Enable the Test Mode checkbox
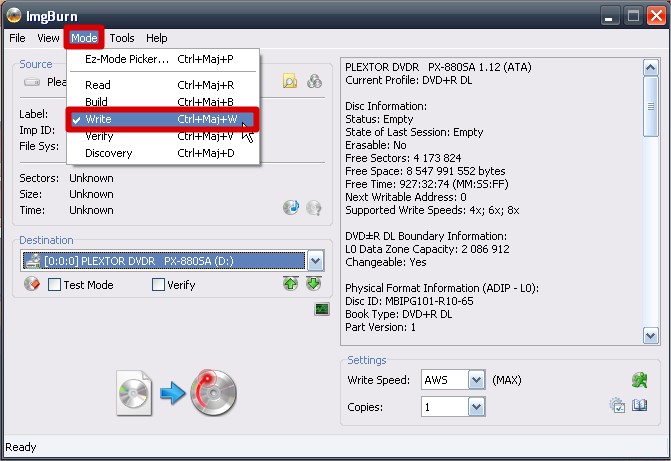Viewport: 671px width, 461px height. 56,285
